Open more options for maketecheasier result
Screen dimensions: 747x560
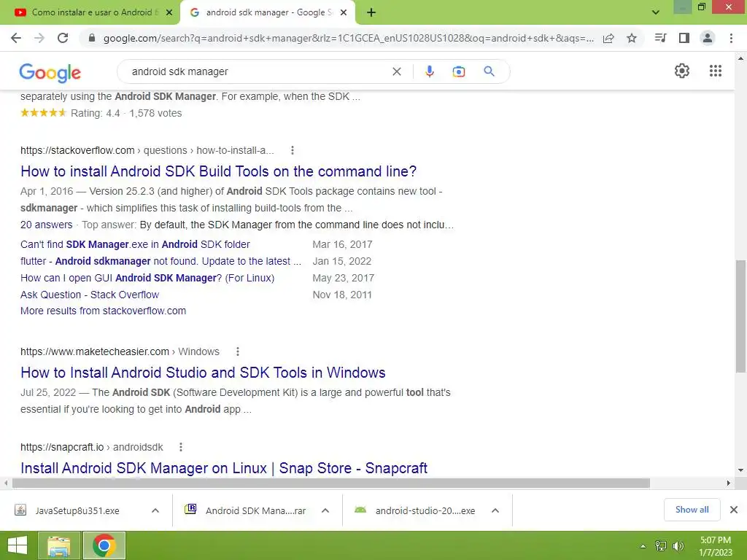238,351
